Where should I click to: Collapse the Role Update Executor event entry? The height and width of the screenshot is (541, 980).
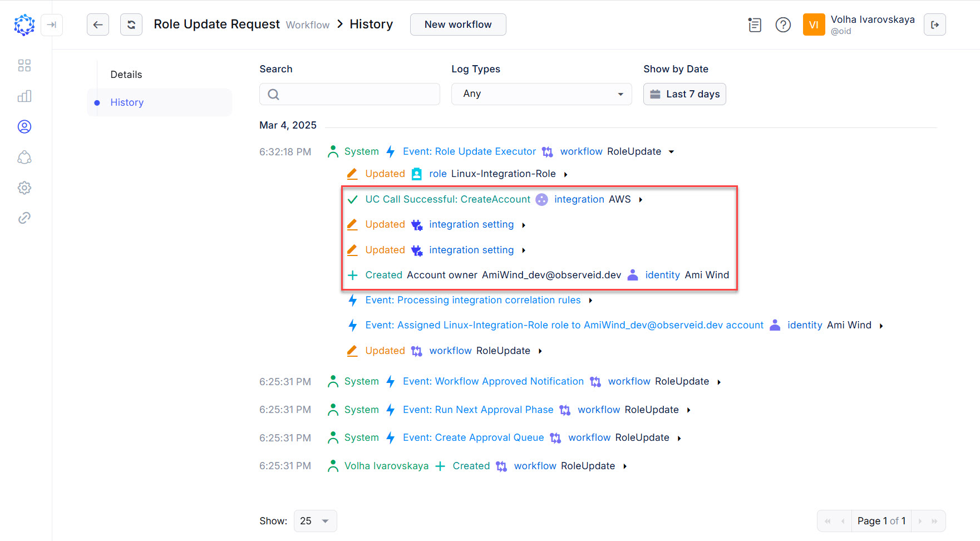[x=671, y=152]
